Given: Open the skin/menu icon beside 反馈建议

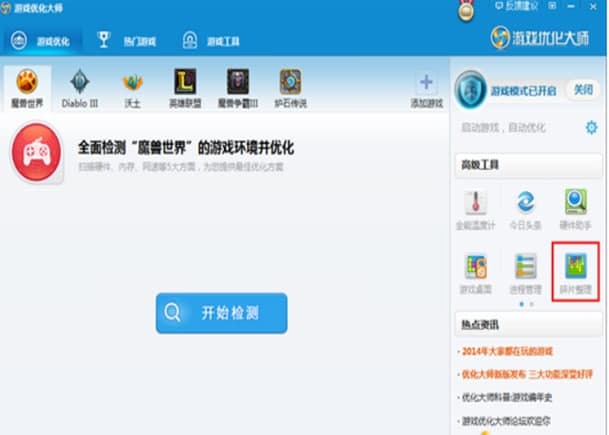Looking at the screenshot, I should (x=552, y=6).
